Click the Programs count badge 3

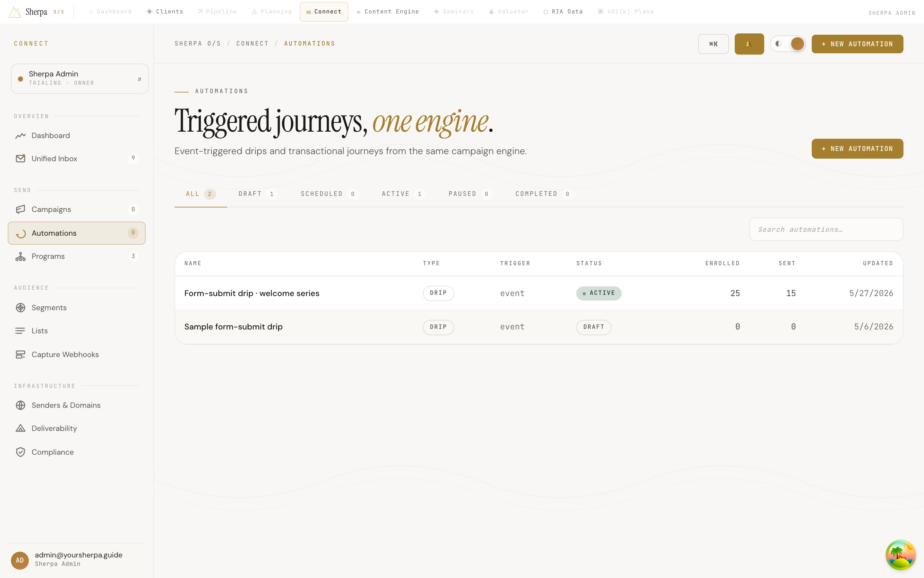[x=133, y=256]
